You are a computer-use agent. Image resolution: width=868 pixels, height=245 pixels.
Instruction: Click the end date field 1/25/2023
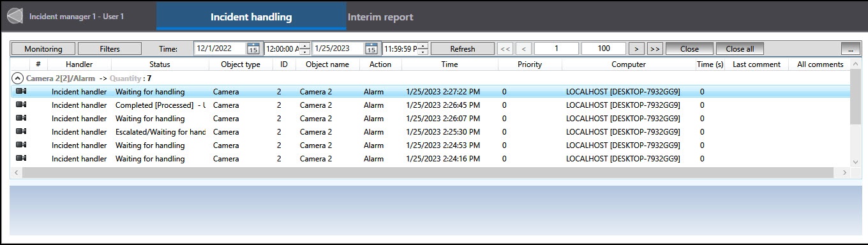(x=338, y=48)
